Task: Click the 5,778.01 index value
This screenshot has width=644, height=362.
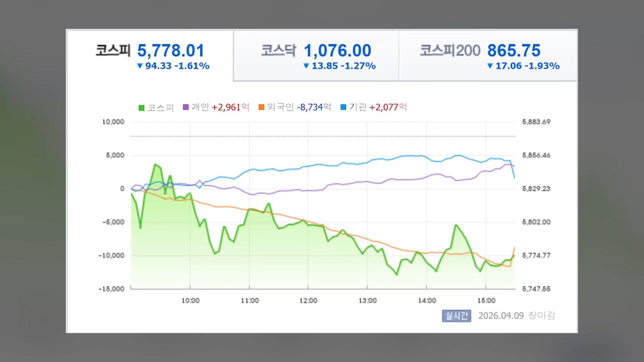Action: pyautogui.click(x=171, y=51)
